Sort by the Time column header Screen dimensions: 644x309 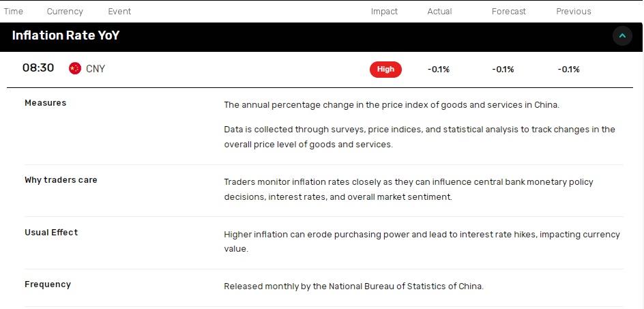click(14, 12)
